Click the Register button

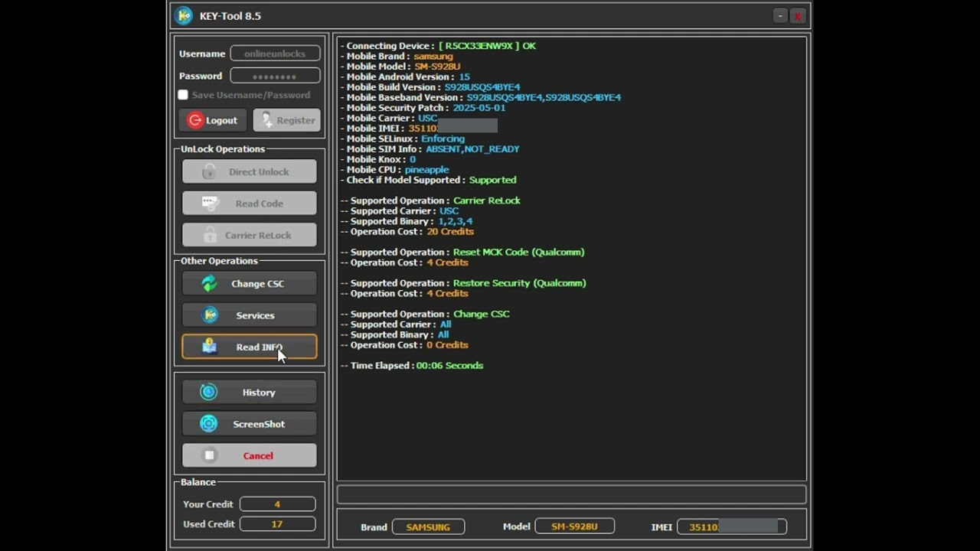(286, 120)
